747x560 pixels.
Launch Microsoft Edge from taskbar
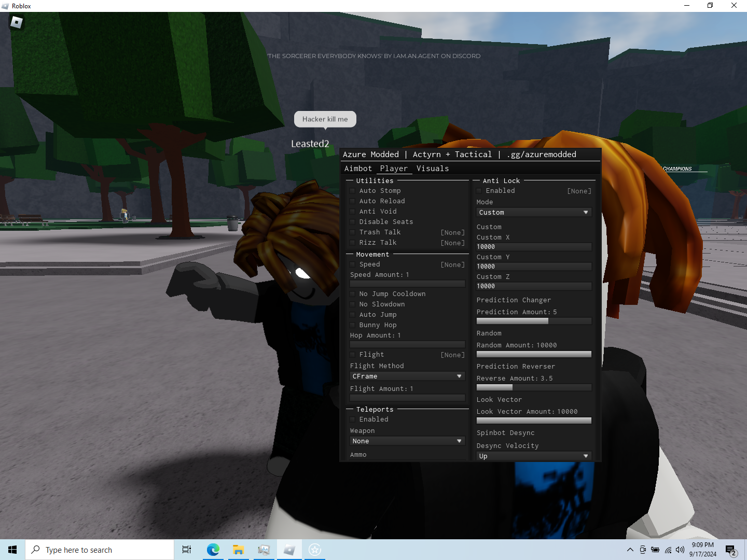point(213,550)
